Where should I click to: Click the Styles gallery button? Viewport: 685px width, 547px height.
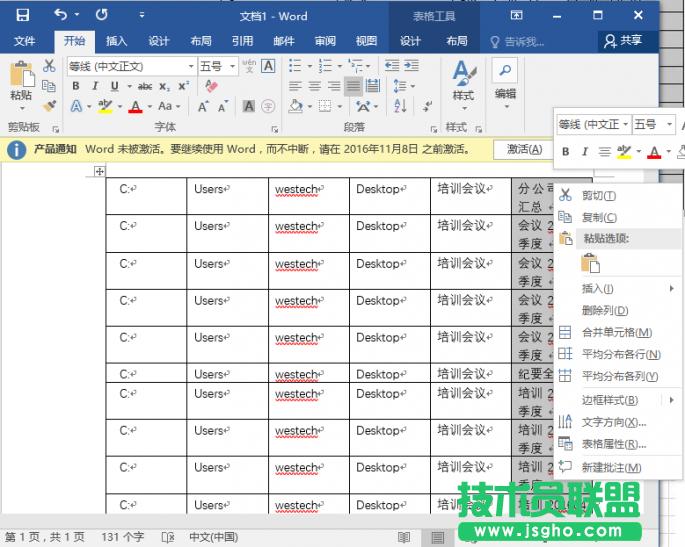(x=462, y=82)
